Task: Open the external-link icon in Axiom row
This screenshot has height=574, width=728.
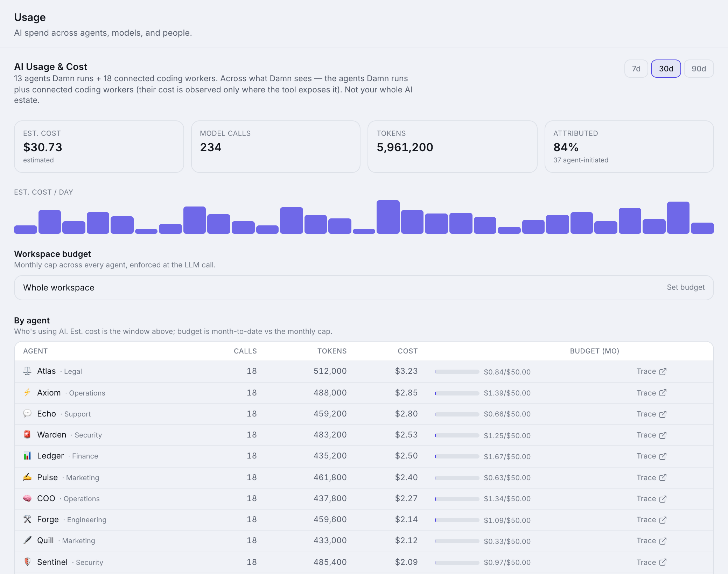Action: [663, 393]
